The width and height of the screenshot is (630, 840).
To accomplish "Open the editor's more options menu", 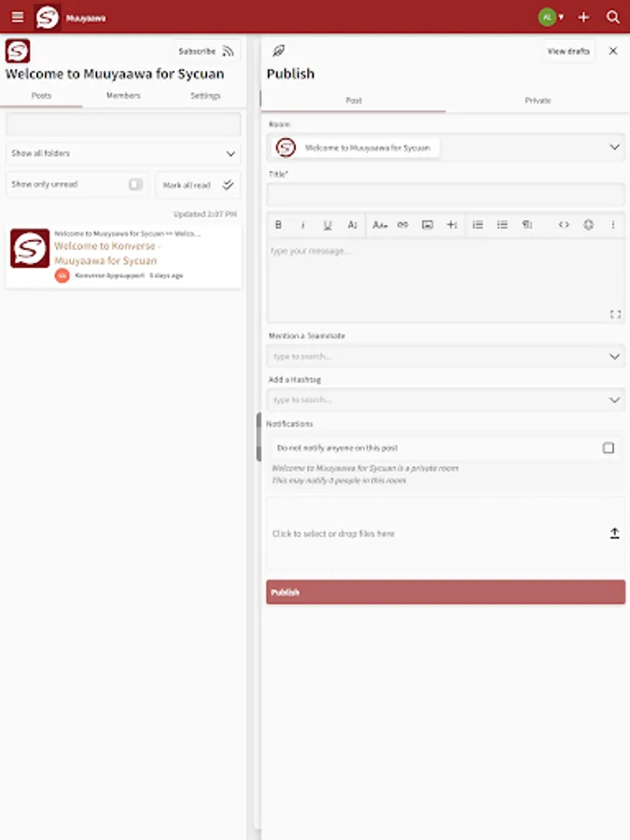I will [x=613, y=224].
